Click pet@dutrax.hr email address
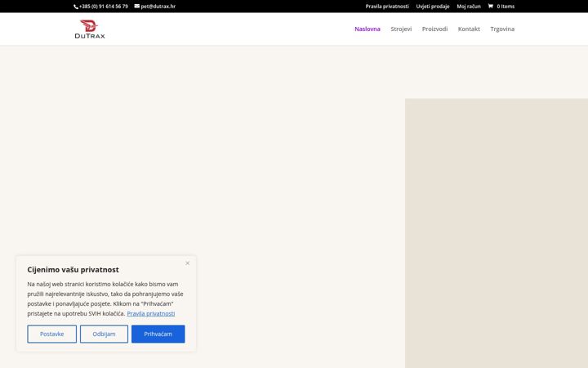 (158, 7)
